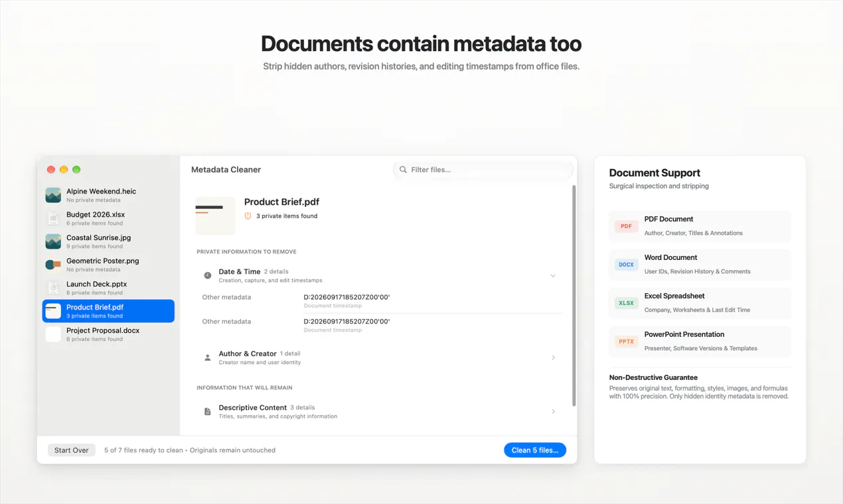Click the PPTX badge icon in Document Support
The height and width of the screenshot is (504, 843).
(x=626, y=342)
